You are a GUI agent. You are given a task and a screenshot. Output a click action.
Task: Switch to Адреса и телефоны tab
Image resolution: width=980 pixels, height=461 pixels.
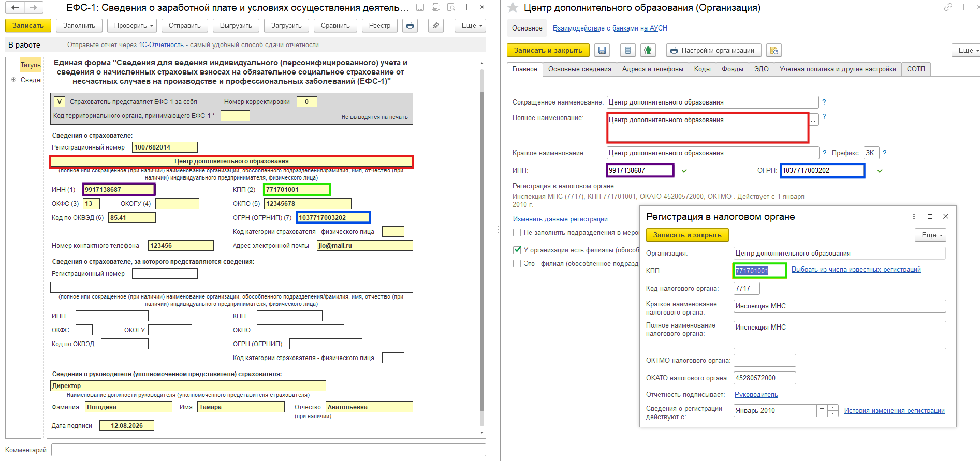[652, 69]
